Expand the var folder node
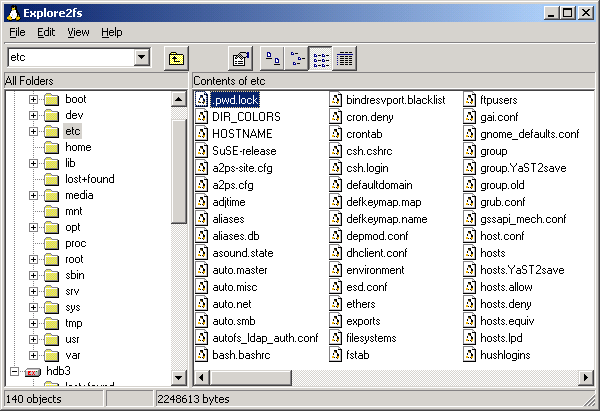 click(33, 356)
